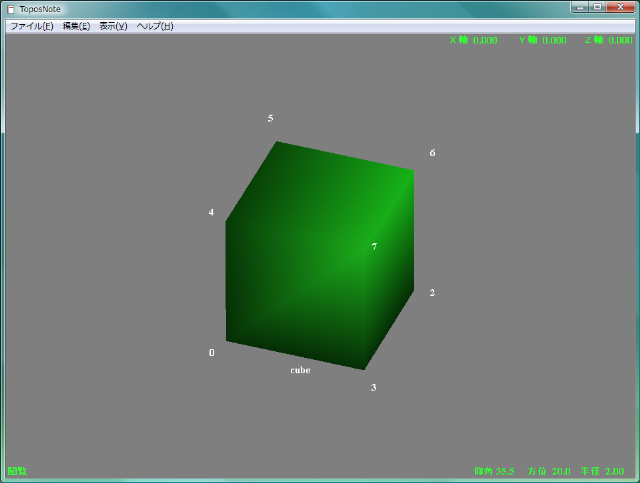Click the 閲覧 mode indicator
The height and width of the screenshot is (483, 640).
point(18,471)
